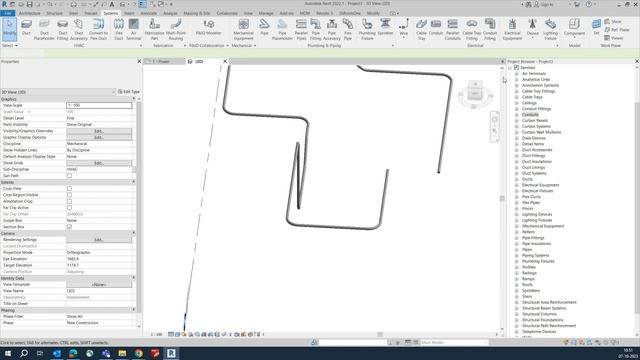Open the Wire tool dropdown
This screenshot has height=360, width=640.
pos(404,38)
